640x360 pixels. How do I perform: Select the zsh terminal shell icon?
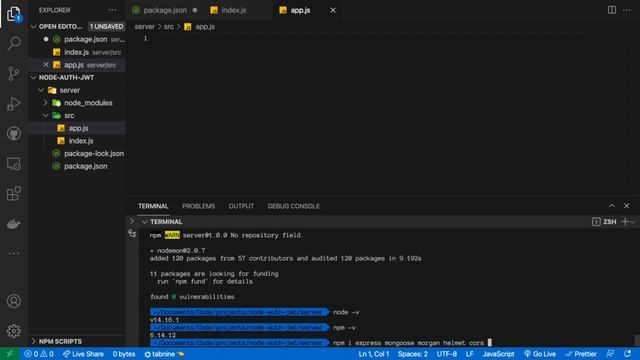pos(596,222)
